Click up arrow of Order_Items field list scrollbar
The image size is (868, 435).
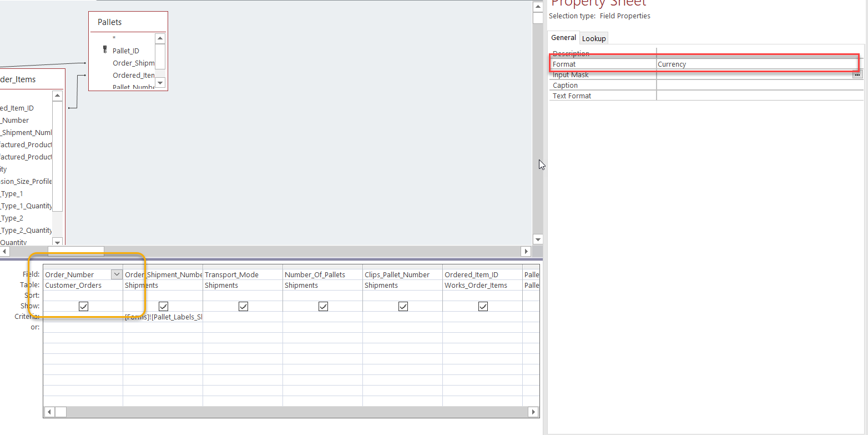click(57, 96)
